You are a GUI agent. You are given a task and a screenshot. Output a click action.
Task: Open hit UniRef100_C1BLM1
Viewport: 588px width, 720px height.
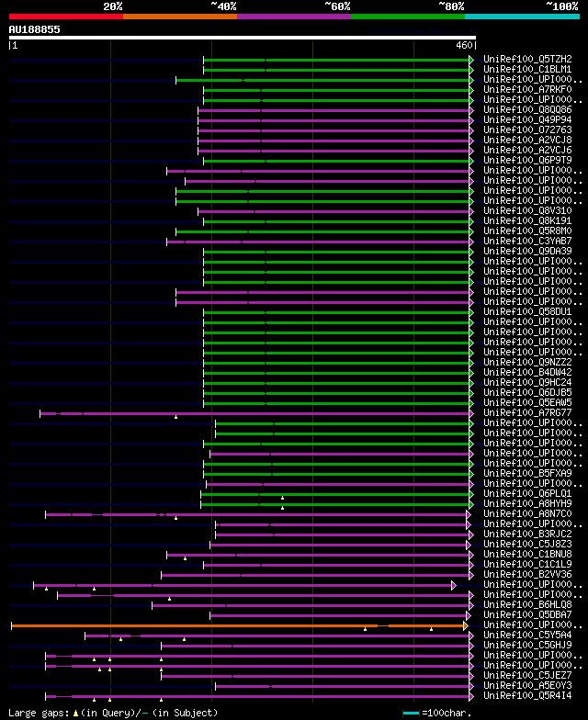point(527,69)
